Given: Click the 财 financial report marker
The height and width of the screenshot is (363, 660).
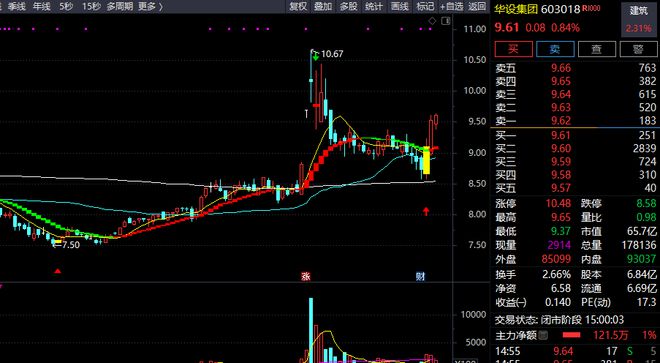Looking at the screenshot, I should (x=420, y=276).
